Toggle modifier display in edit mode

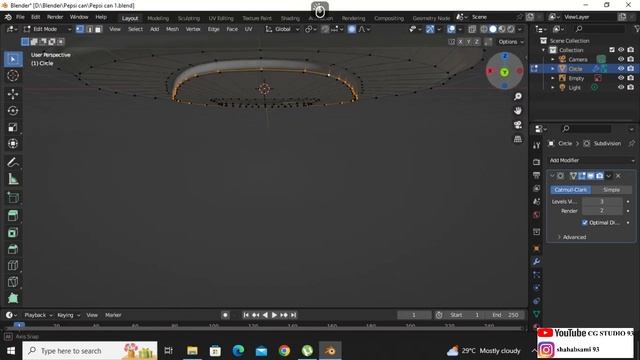coord(582,176)
